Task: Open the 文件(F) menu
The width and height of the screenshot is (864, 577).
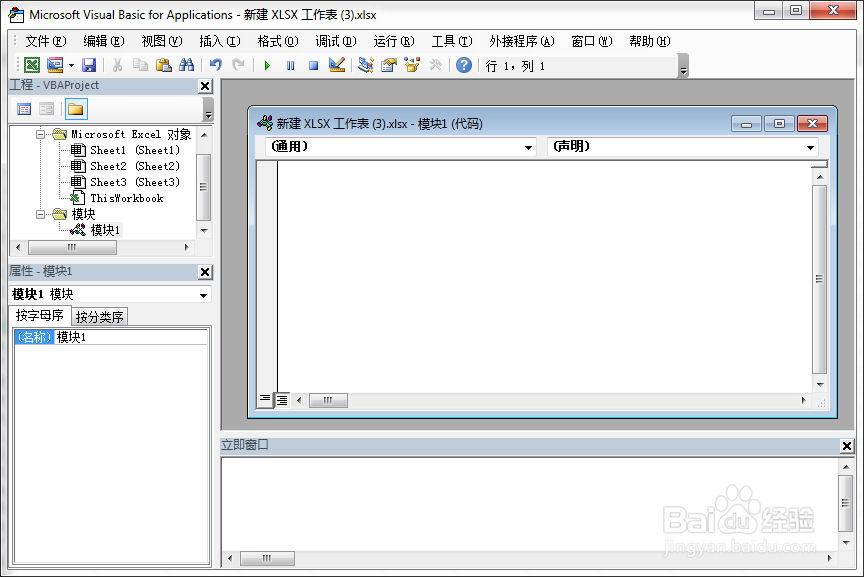Action: 46,41
